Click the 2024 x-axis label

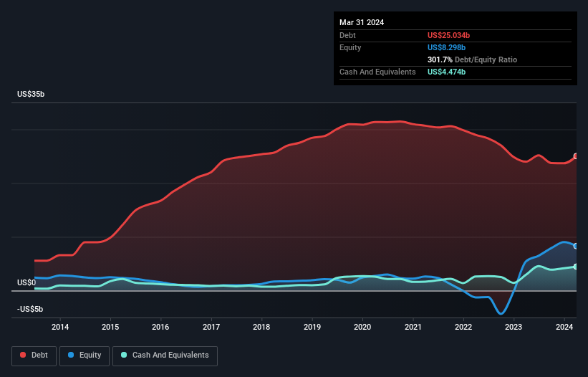(x=564, y=327)
